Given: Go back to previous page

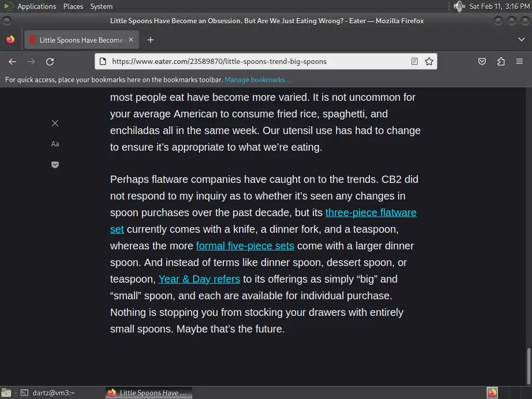Looking at the screenshot, I should (12, 61).
